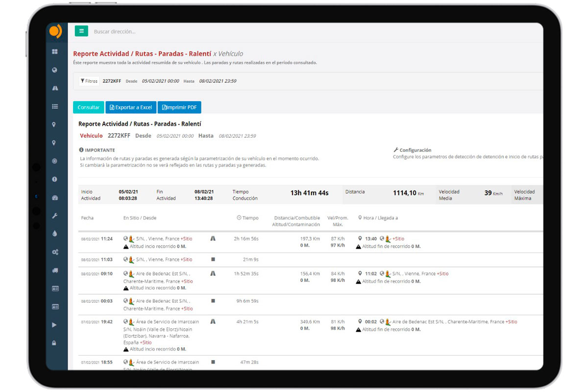
Task: Open the alerts exclamation icon in sidebar
Action: pyautogui.click(x=55, y=179)
